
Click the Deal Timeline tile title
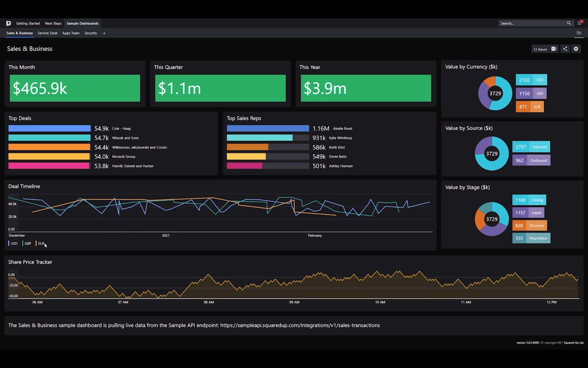(x=24, y=187)
